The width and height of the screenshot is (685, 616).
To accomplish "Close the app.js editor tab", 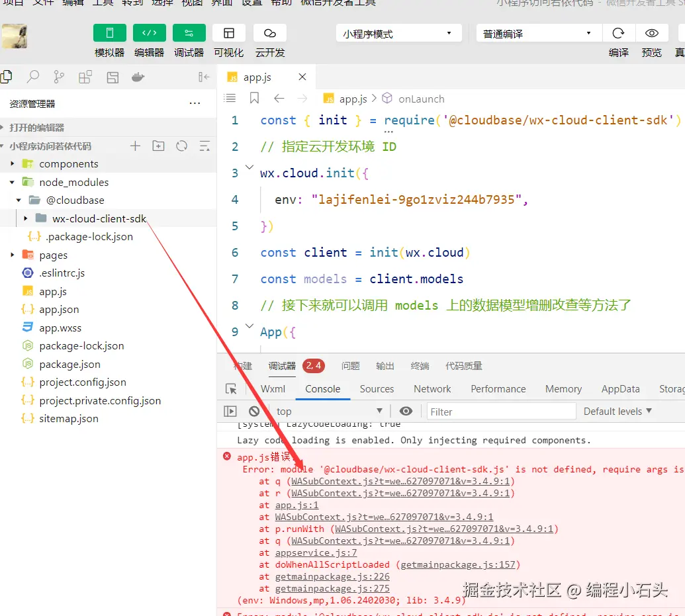I will [x=302, y=77].
